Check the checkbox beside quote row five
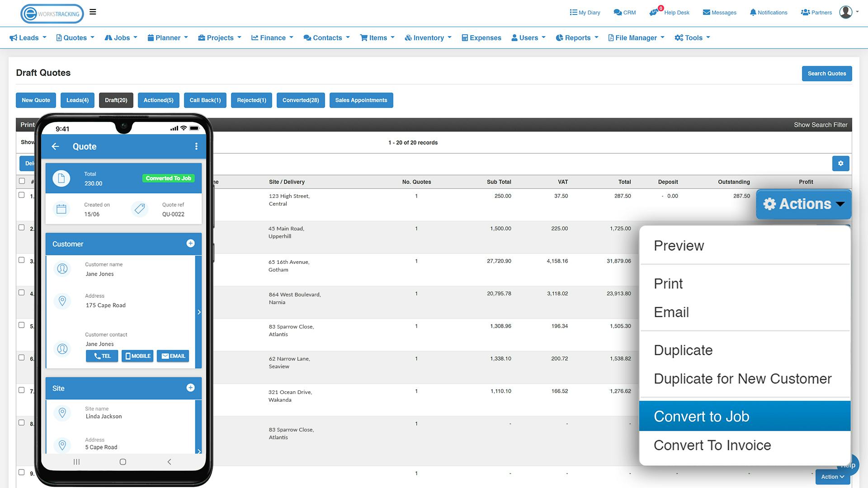Image resolution: width=868 pixels, height=488 pixels. click(22, 325)
